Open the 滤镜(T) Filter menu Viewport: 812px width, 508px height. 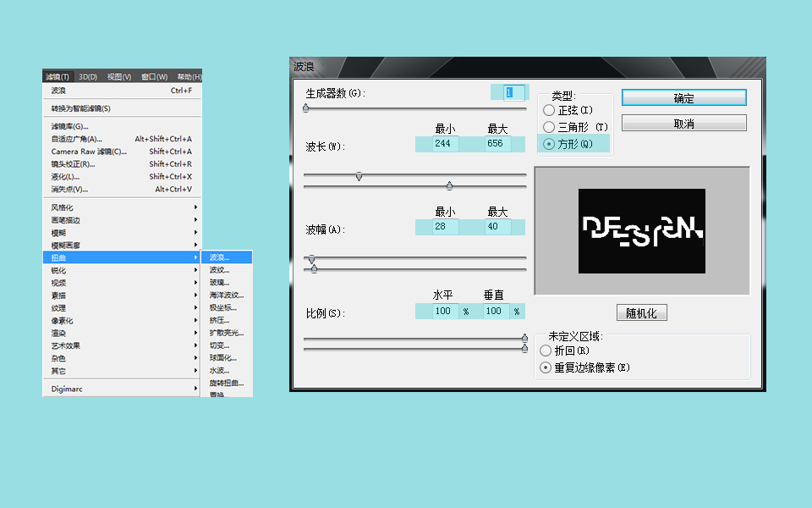(57, 77)
